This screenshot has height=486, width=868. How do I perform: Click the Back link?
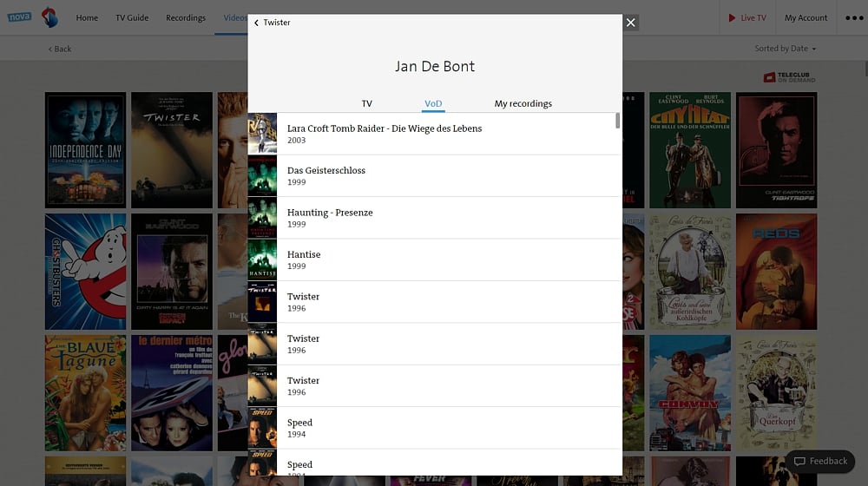coord(60,49)
